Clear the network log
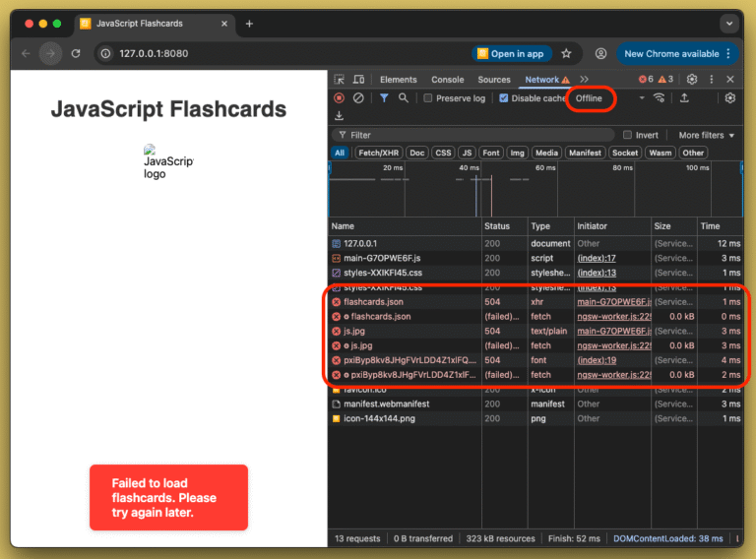Viewport: 756px width, 559px height. click(358, 98)
